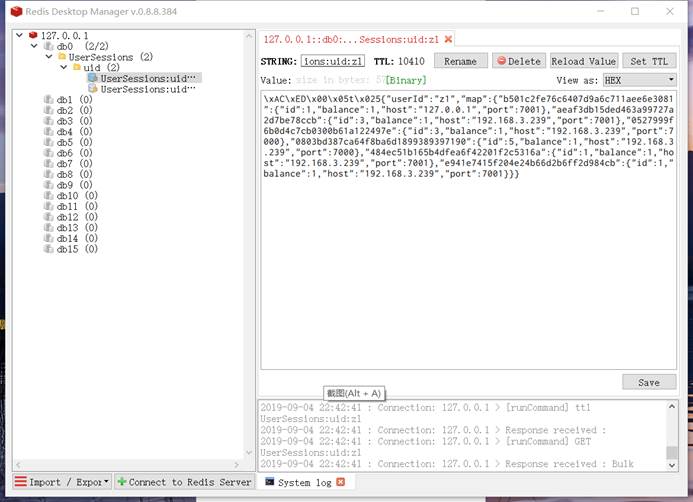Collapse the UserSessions namespace node

[x=49, y=56]
